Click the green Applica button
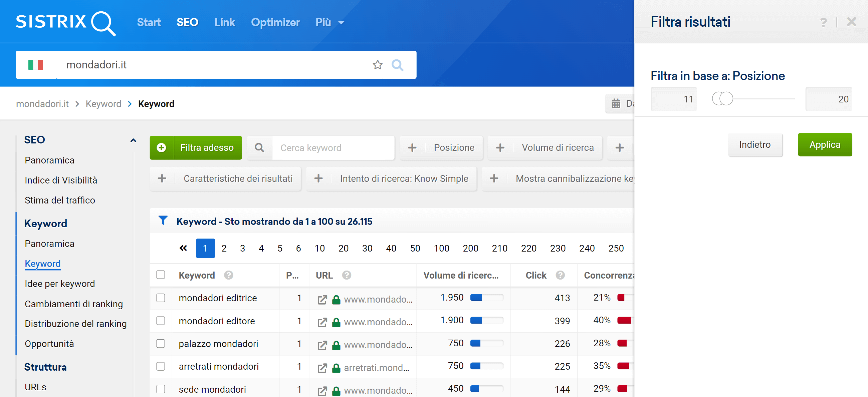 click(825, 144)
